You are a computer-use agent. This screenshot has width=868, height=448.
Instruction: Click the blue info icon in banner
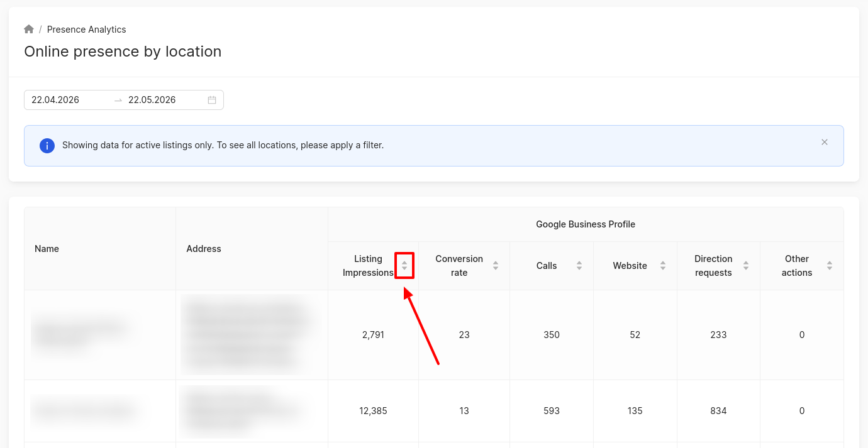47,146
